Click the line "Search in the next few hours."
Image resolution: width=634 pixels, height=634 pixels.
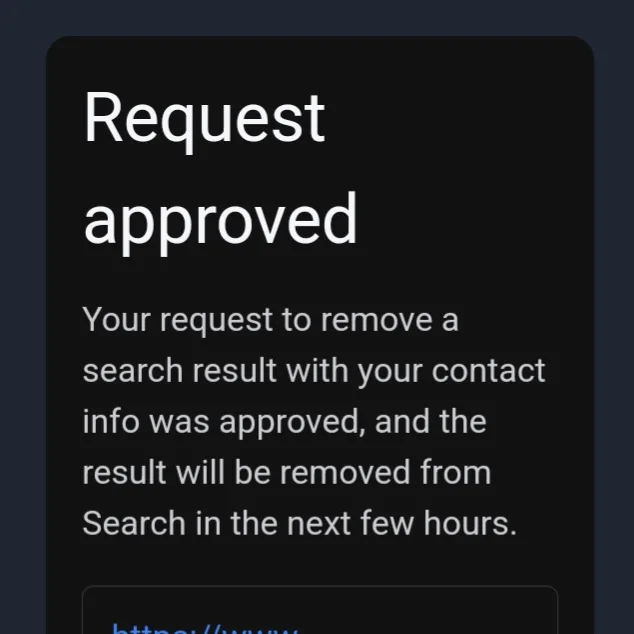(x=300, y=523)
